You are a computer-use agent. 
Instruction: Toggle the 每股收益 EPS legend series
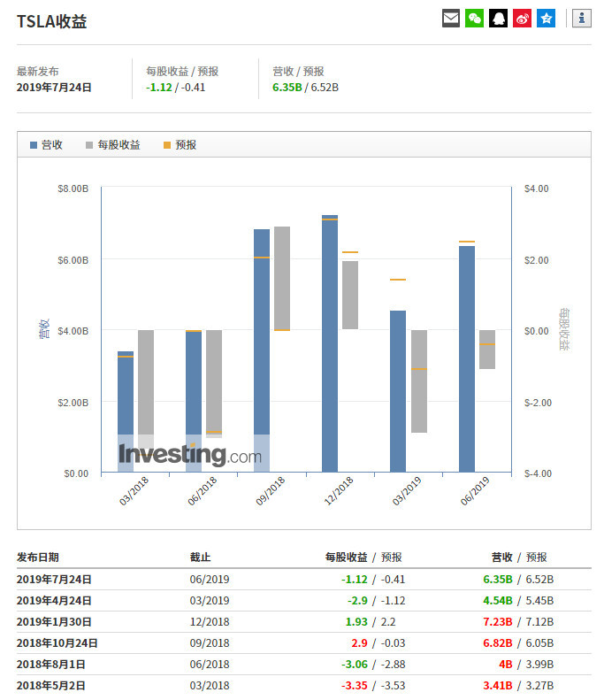tap(112, 144)
